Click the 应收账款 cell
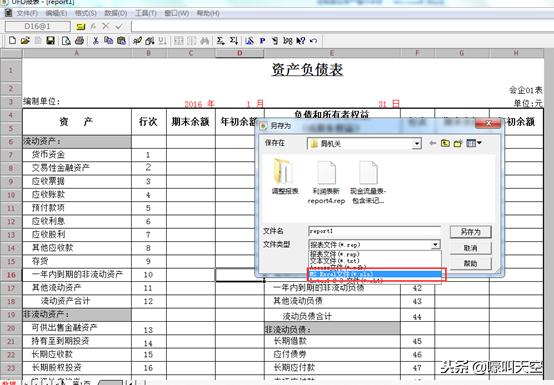Screen dimensions: 554x385 click(x=77, y=195)
